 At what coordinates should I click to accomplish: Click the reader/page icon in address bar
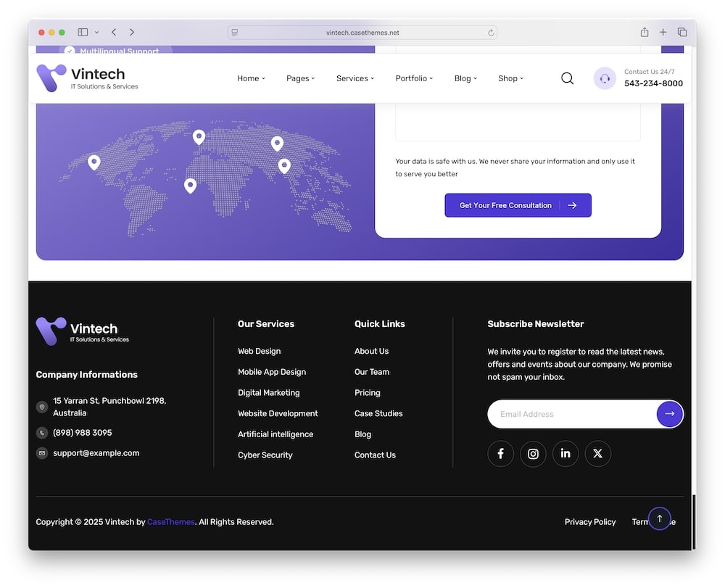click(235, 33)
